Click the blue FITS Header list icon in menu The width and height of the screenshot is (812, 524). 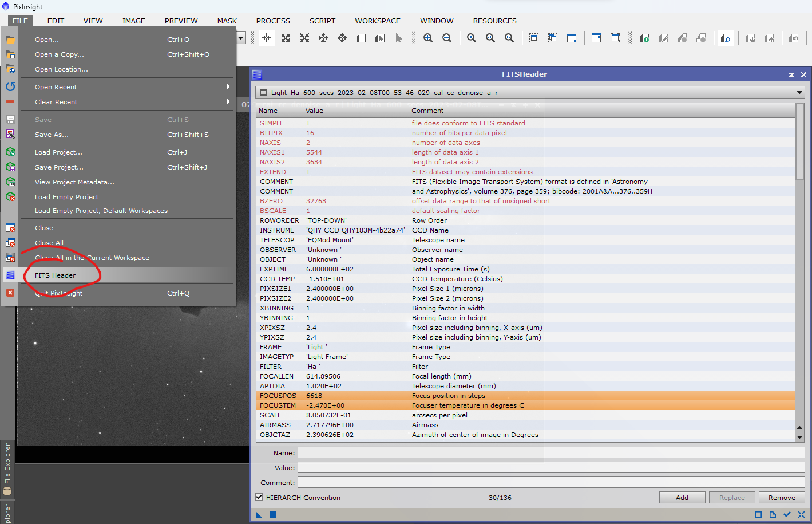[10, 275]
